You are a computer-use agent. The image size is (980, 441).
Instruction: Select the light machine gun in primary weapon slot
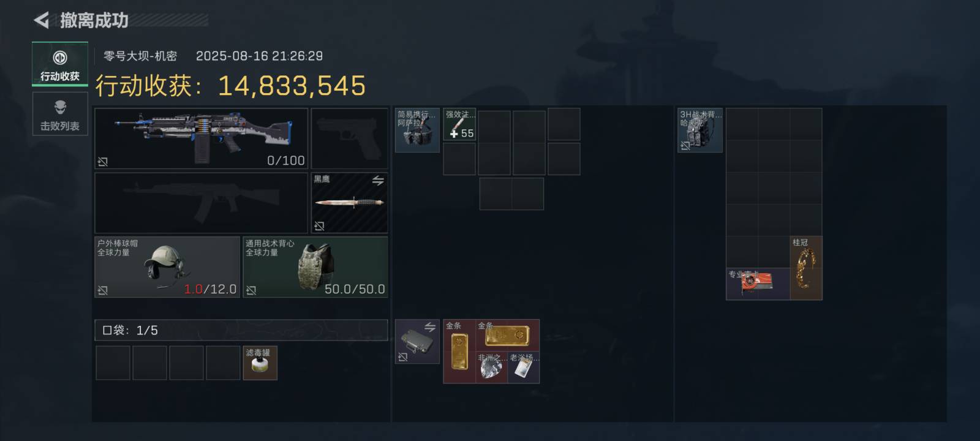(202, 138)
